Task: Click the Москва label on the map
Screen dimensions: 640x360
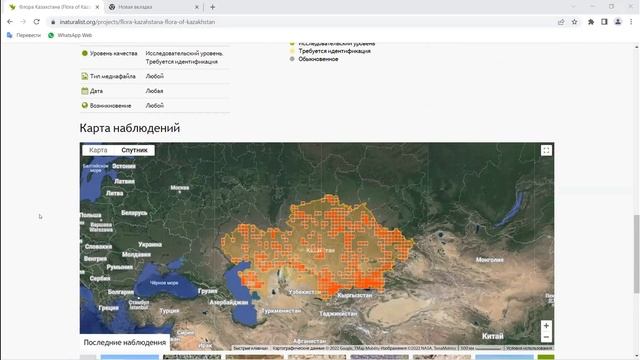Action: tap(180, 188)
